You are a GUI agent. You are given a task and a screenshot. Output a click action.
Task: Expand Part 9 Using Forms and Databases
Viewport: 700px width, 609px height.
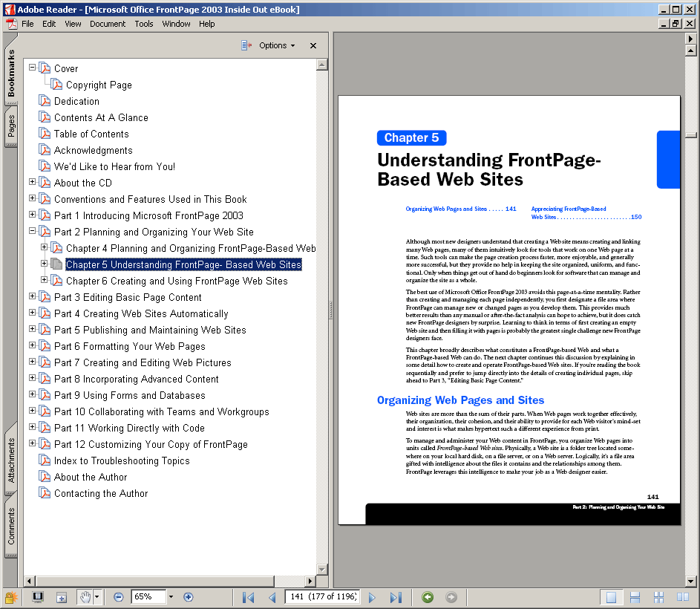(x=32, y=394)
